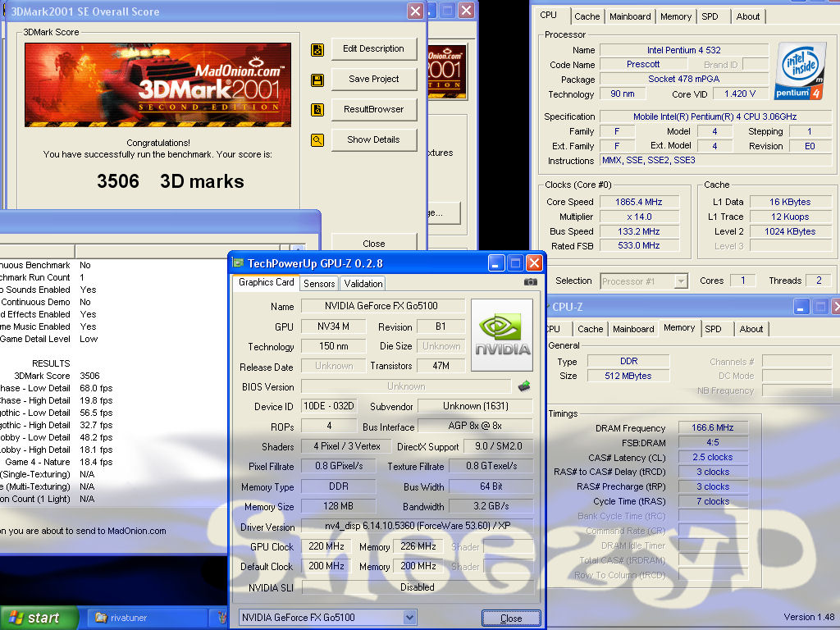Select CPU tab in upper CPU-Z window
This screenshot has height=630, width=840.
pyautogui.click(x=549, y=15)
